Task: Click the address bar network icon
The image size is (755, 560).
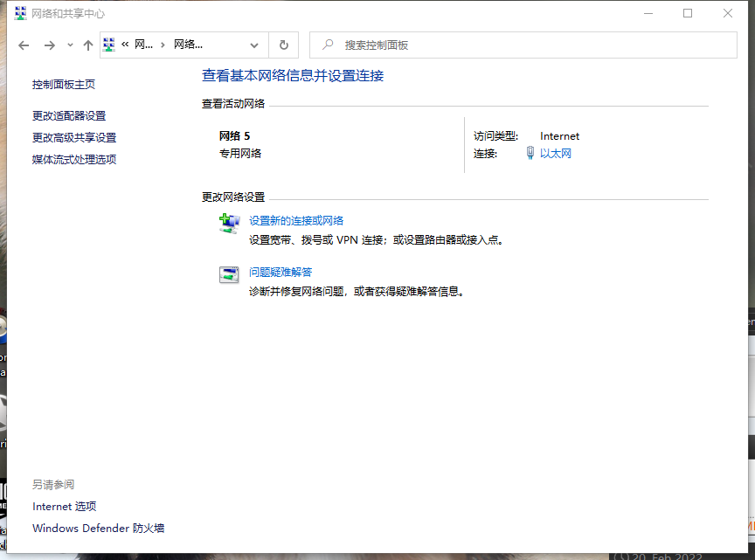Action: point(109,45)
